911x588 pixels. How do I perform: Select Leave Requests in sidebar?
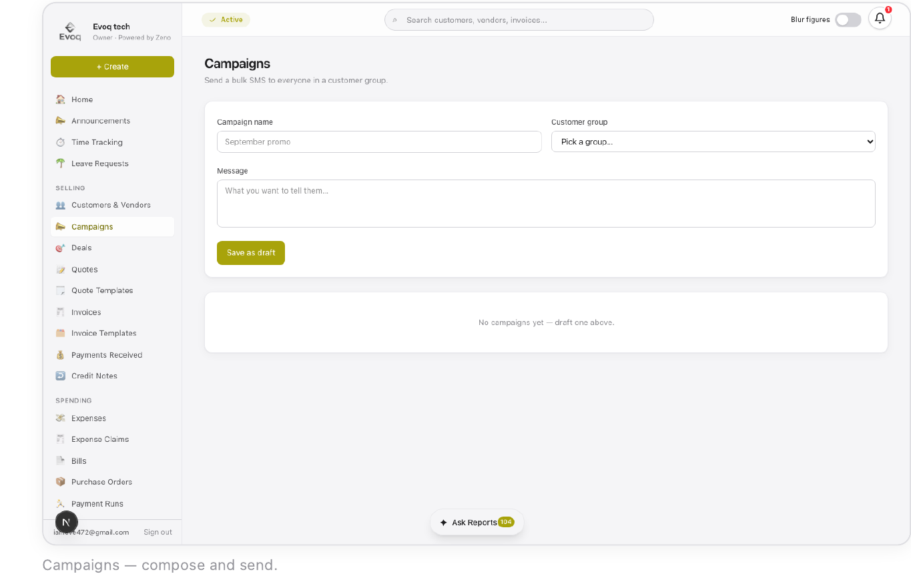click(x=112, y=164)
